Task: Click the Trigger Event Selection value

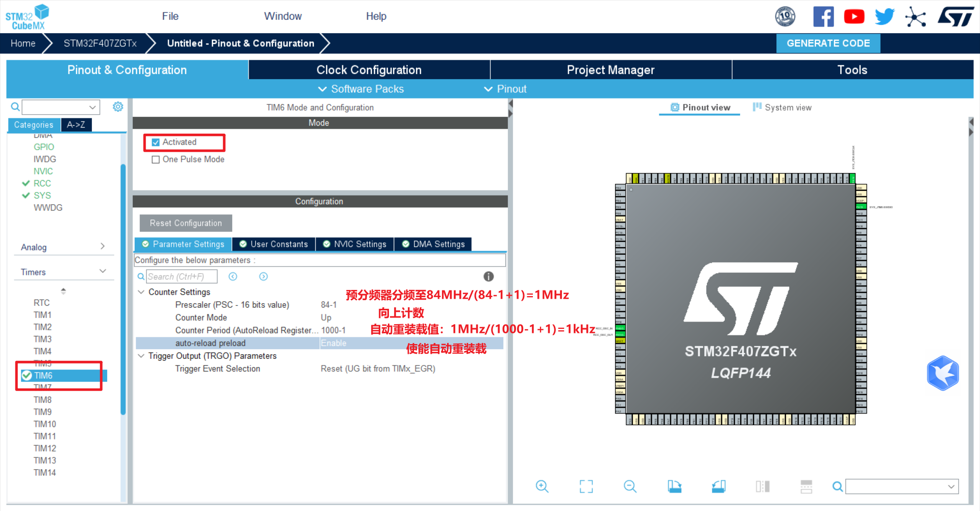Action: [x=378, y=369]
